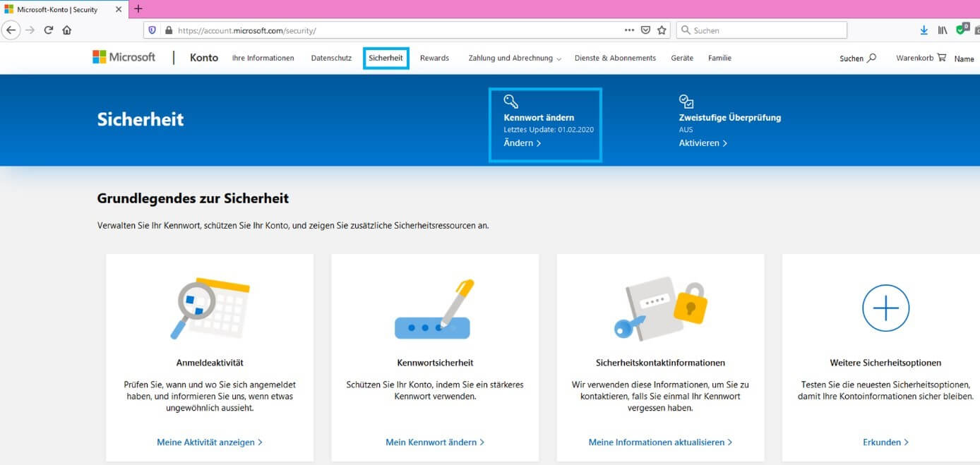The width and height of the screenshot is (980, 465).
Task: Open Meine Informationen aktualisieren link
Action: pos(660,442)
